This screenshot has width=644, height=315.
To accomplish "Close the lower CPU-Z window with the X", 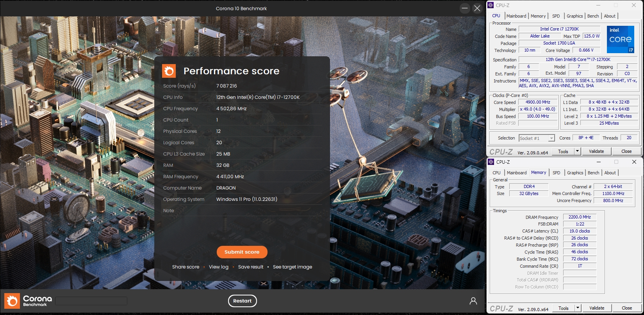I will [634, 162].
